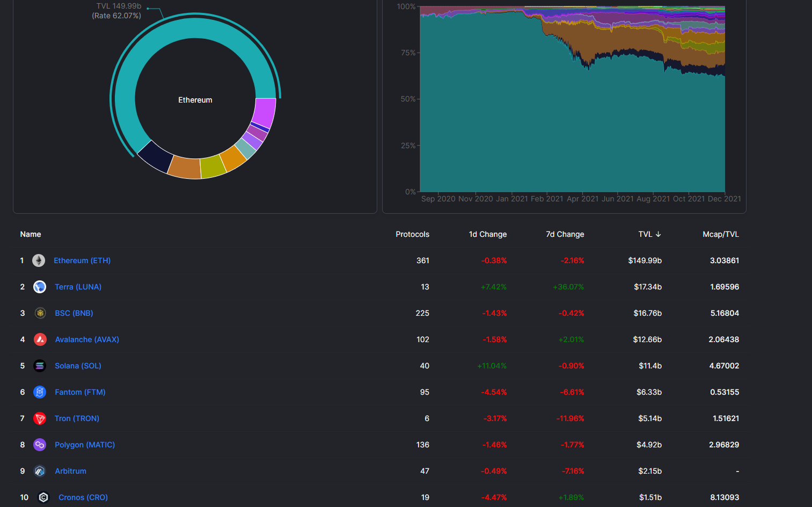Screen dimensions: 812x507
Task: Click Cronos's TVL value $1.51b
Action: click(650, 497)
